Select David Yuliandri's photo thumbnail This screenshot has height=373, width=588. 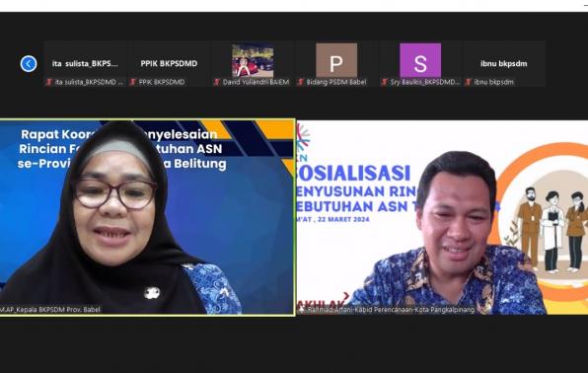coord(253,60)
